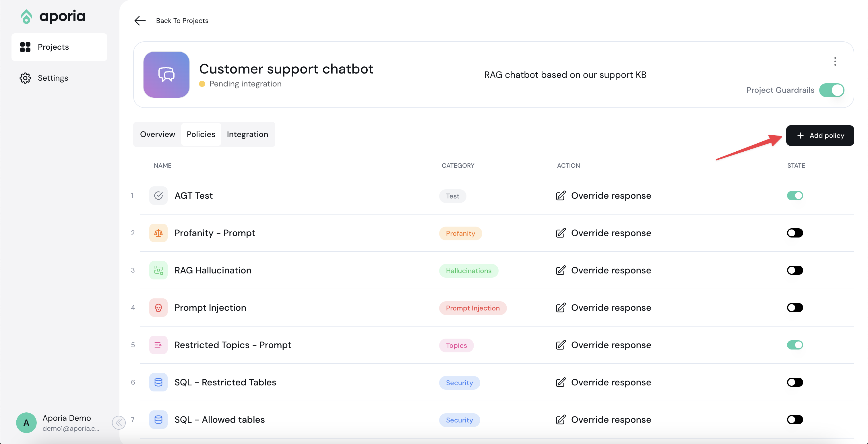This screenshot has height=444, width=868.
Task: Click the Prompt Injection skull icon
Action: [158, 308]
